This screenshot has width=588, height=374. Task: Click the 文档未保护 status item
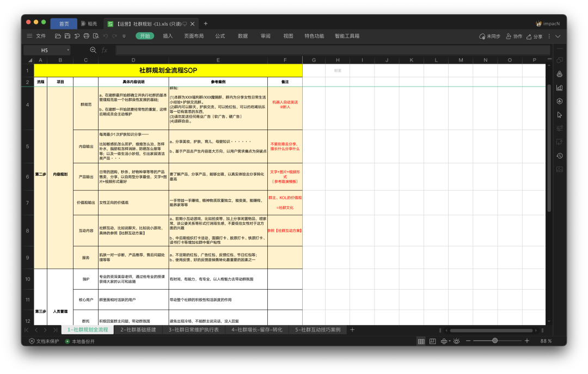point(44,341)
